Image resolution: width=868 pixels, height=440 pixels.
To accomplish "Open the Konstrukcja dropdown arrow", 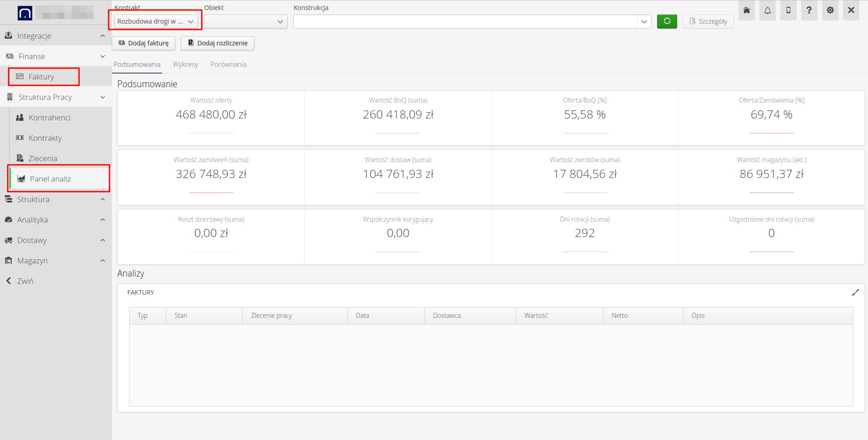I will (x=644, y=21).
